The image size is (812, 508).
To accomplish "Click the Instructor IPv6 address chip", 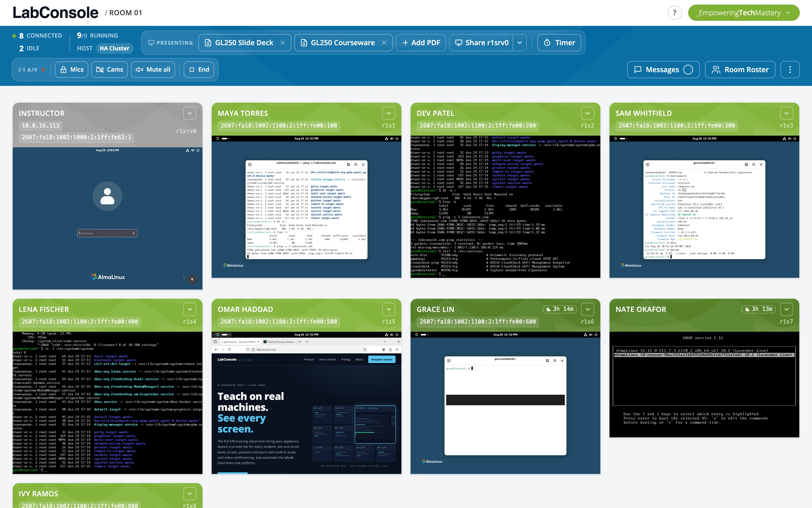I will point(76,137).
